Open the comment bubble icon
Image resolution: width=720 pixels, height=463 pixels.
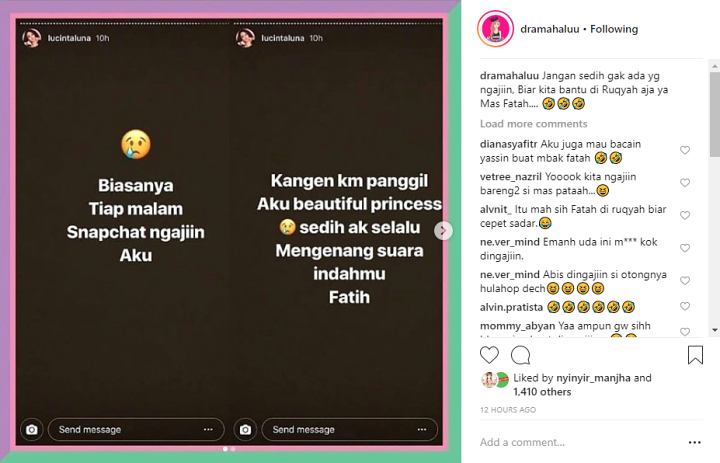tap(520, 355)
